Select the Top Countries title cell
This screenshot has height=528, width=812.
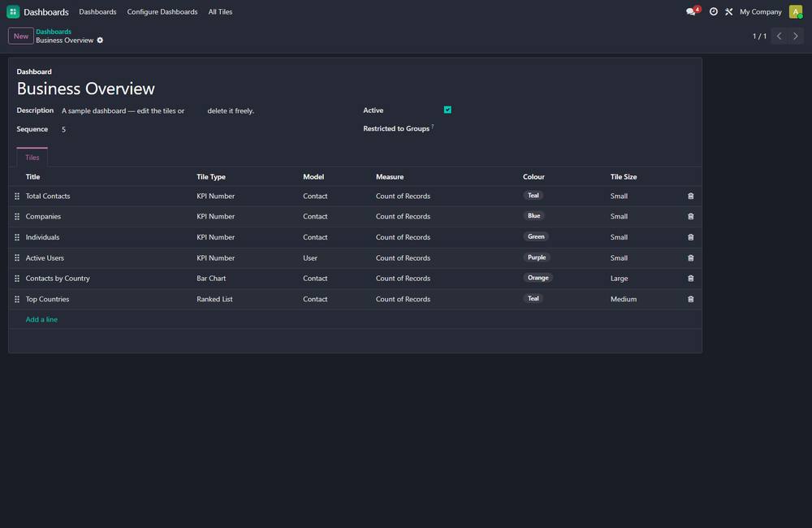47,299
